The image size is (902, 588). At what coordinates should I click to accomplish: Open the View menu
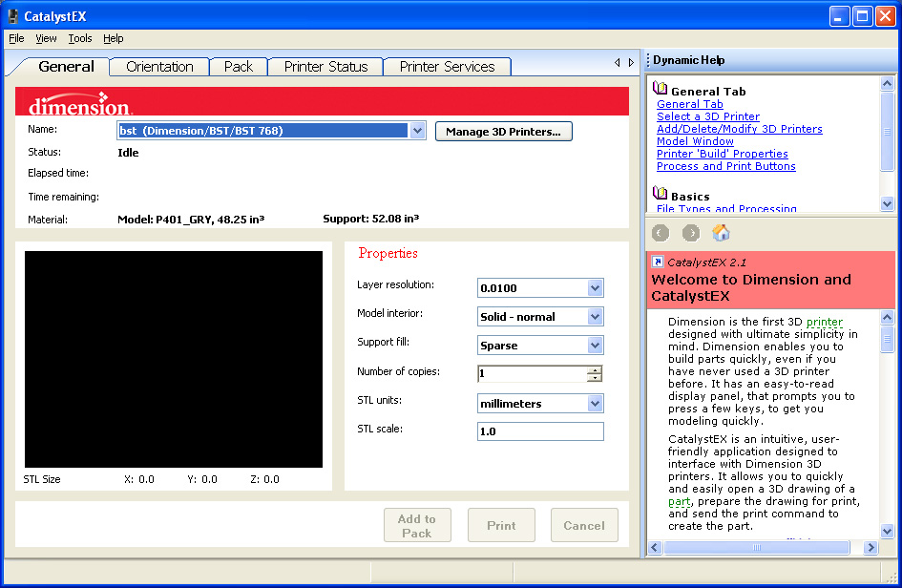pyautogui.click(x=46, y=38)
